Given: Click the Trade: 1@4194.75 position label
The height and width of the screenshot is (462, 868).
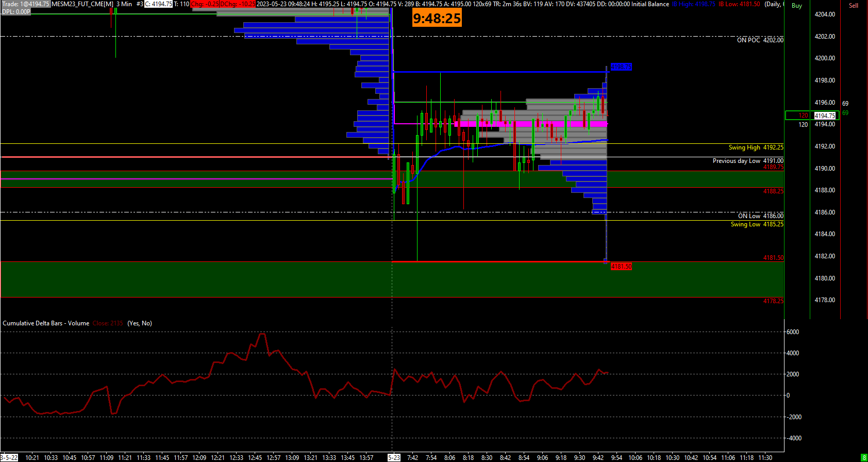Looking at the screenshot, I should (x=26, y=4).
